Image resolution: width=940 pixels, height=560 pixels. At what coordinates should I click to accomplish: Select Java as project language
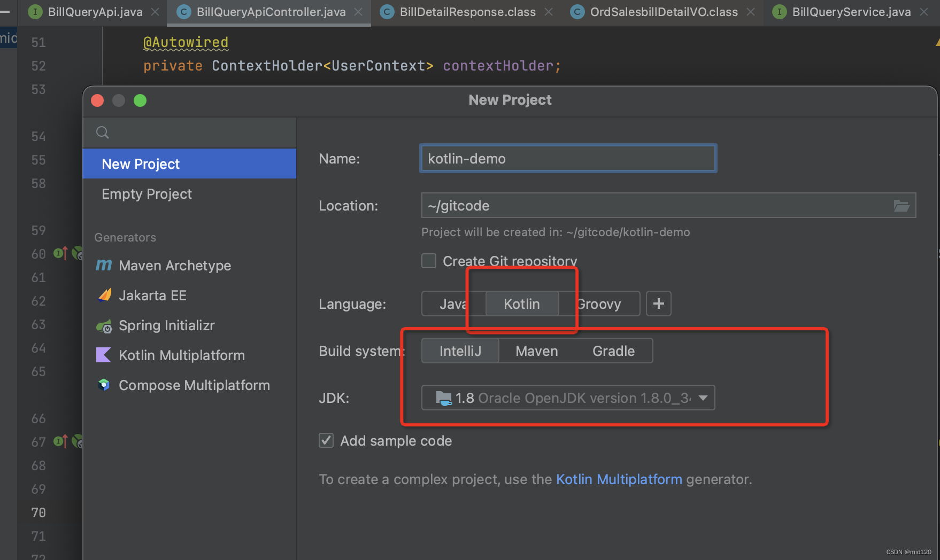point(452,304)
